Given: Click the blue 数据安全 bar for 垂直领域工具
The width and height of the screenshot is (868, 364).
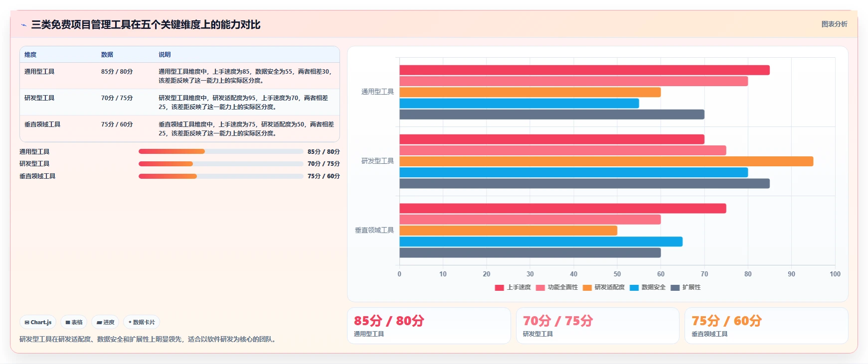Looking at the screenshot, I should click(541, 242).
